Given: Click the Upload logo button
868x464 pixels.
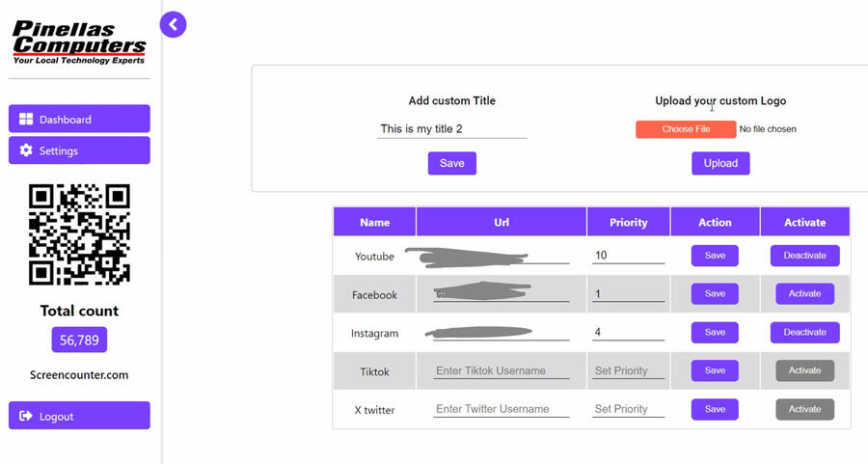Looking at the screenshot, I should click(720, 163).
